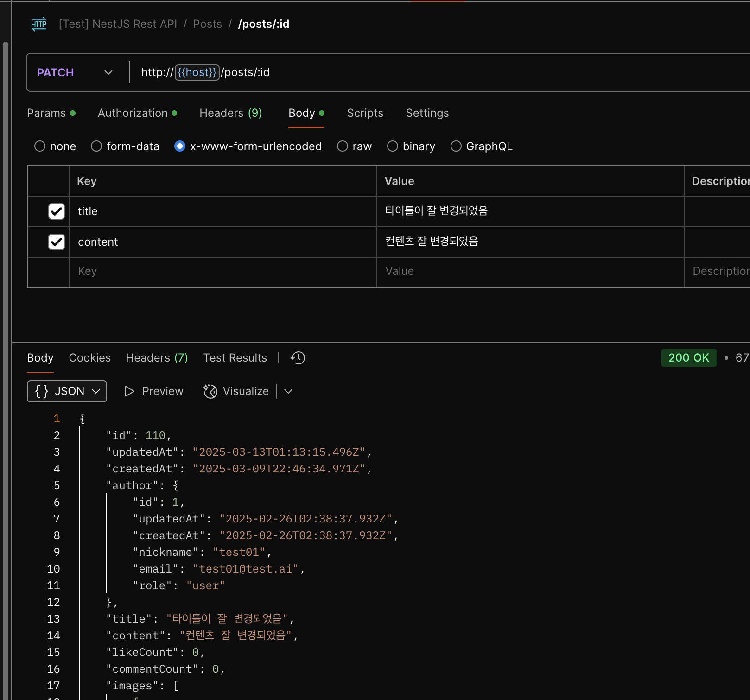Click the left vertical scrollbar
This screenshot has height=700, width=750.
pyautogui.click(x=6, y=371)
